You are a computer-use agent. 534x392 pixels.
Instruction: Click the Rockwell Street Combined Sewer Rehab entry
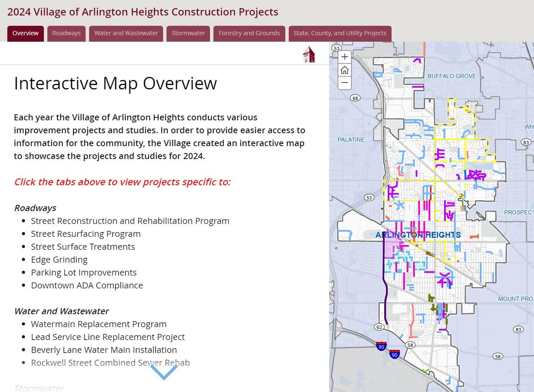point(110,363)
